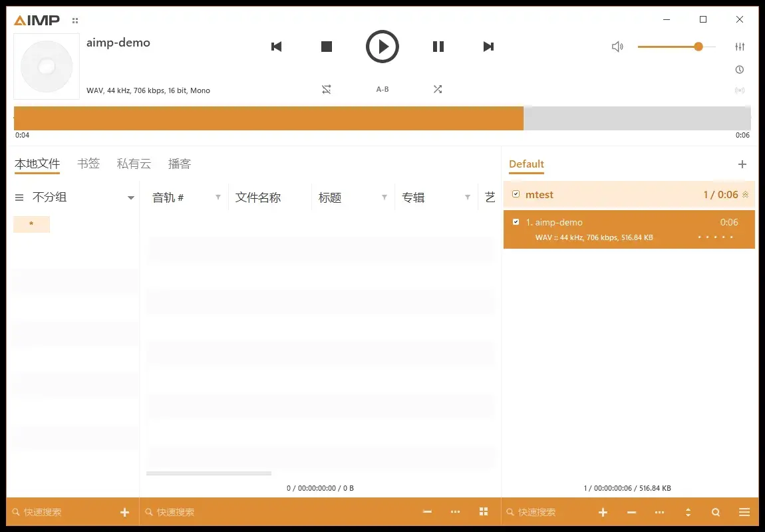Seek within the orange track progress bar

pyautogui.click(x=268, y=118)
